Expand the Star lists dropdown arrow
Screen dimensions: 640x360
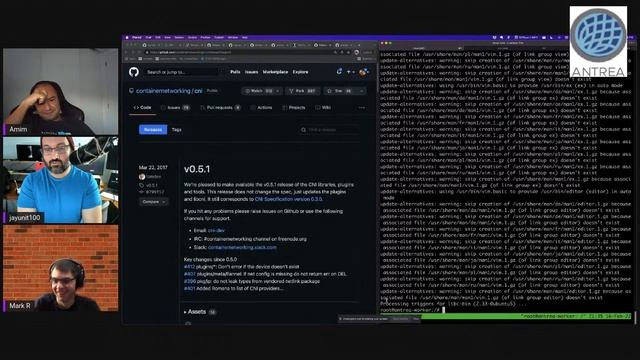point(361,91)
